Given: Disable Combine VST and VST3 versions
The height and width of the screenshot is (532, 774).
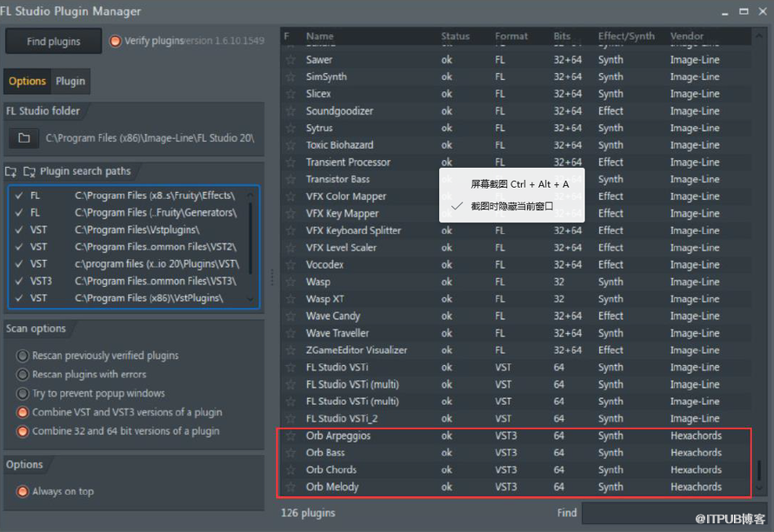Looking at the screenshot, I should click(23, 412).
